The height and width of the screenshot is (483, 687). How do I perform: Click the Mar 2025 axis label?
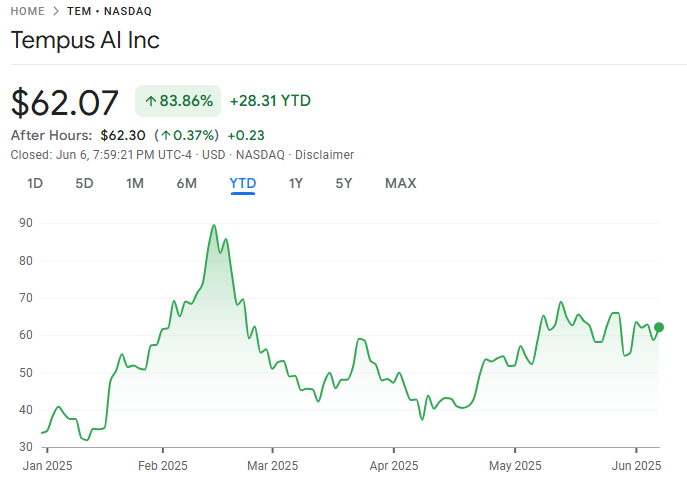point(273,465)
